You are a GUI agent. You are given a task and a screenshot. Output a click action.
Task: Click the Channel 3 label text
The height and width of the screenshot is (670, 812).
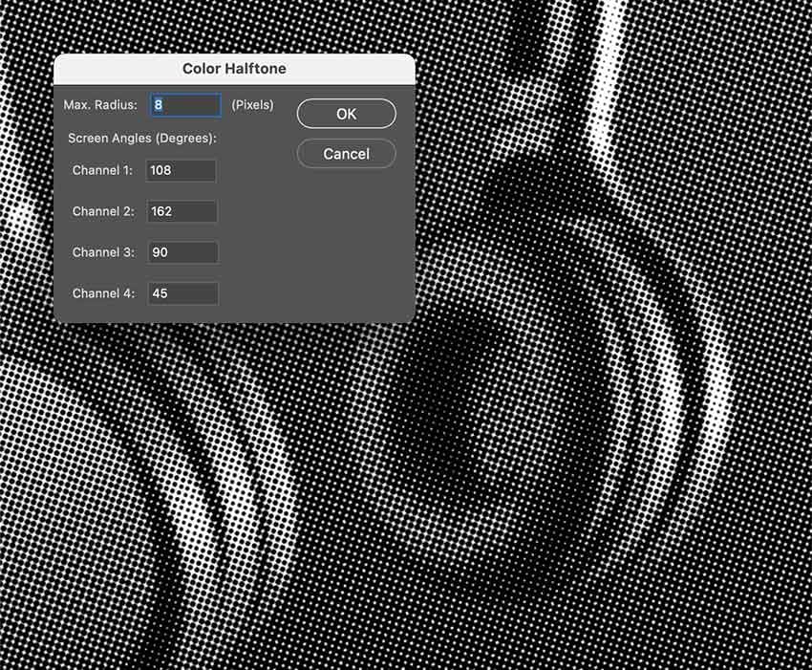(x=102, y=252)
